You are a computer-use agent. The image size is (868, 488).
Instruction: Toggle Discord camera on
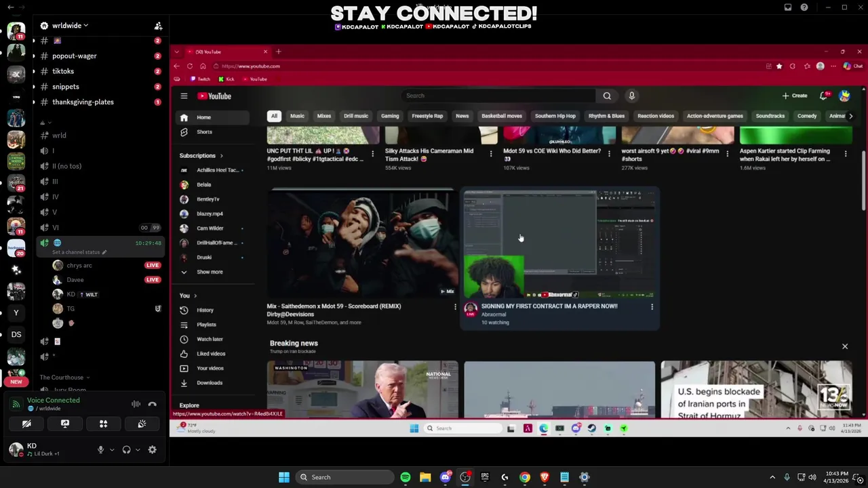pos(26,424)
